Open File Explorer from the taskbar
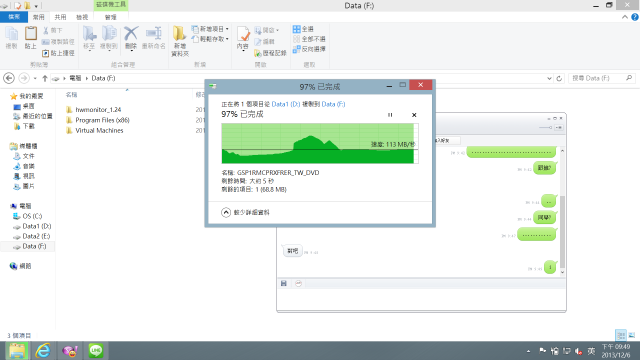640x360 pixels. (17, 351)
